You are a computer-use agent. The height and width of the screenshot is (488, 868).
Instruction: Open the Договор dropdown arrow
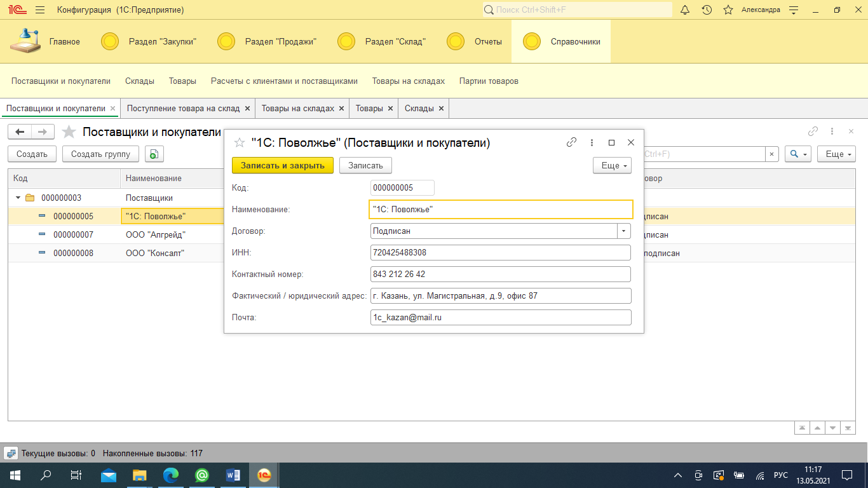(625, 231)
